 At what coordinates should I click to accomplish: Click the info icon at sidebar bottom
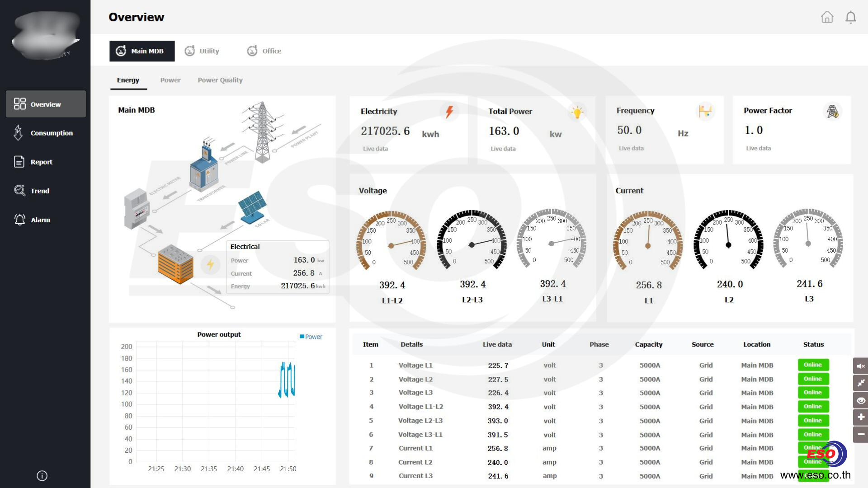tap(42, 475)
